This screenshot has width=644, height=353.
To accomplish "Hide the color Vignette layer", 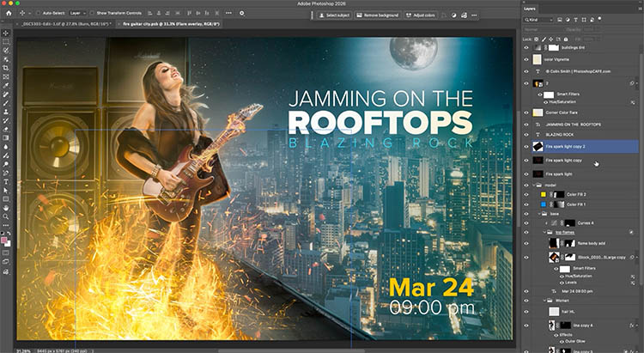I will coord(526,59).
